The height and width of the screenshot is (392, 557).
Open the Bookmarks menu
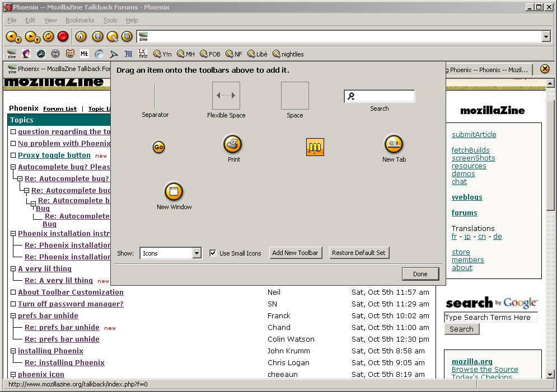79,20
